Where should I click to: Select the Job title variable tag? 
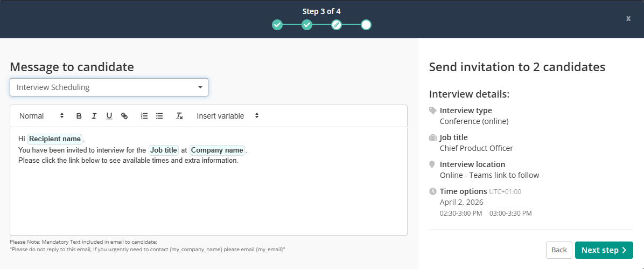164,150
